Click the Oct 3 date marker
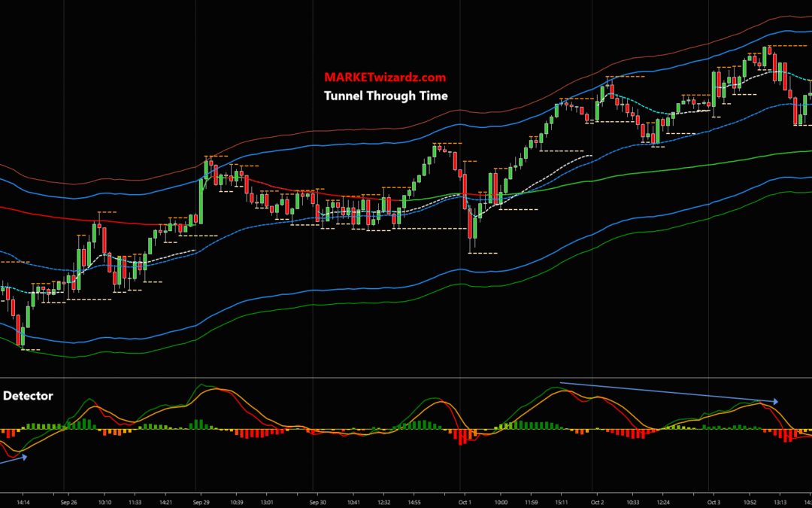This screenshot has width=812, height=508. (714, 502)
